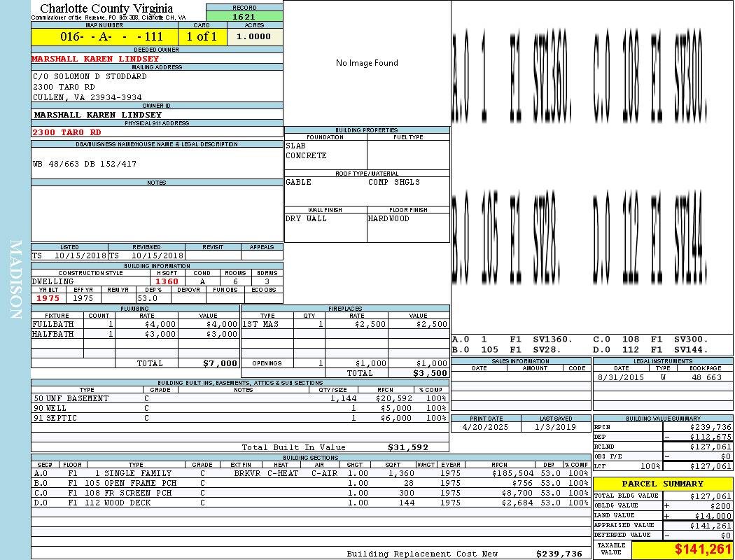The height and width of the screenshot is (560, 735).
Task: Click the 1ST MAS fireplace type
Action: pyautogui.click(x=260, y=324)
